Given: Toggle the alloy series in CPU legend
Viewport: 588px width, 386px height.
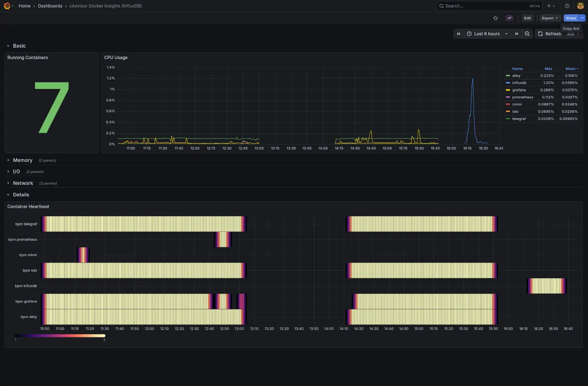Looking at the screenshot, I should pyautogui.click(x=516, y=76).
